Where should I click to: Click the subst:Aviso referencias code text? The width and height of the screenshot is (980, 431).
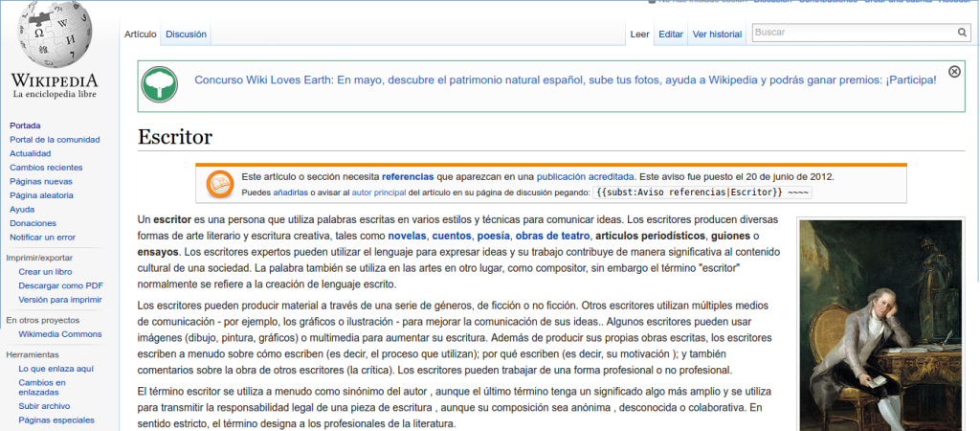(702, 193)
